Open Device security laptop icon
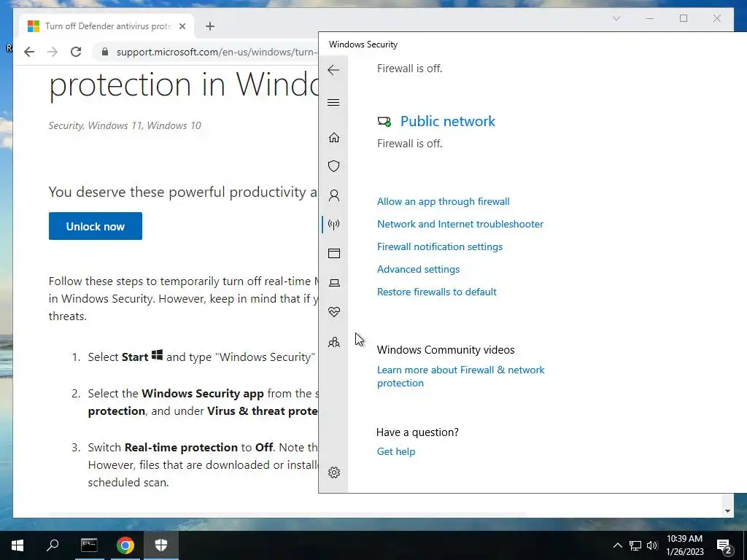 [x=334, y=283]
